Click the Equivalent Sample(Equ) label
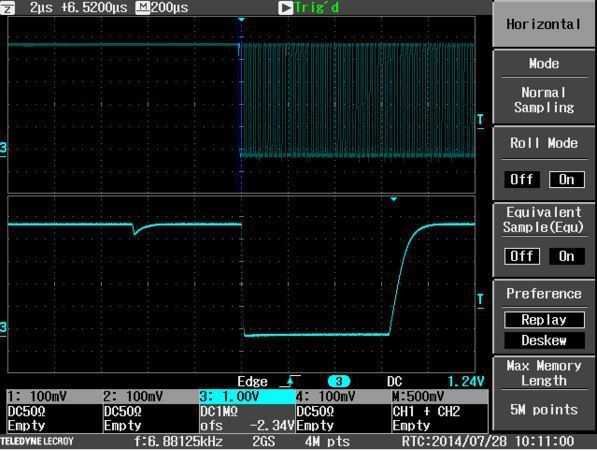Image resolution: width=597 pixels, height=451 pixels. tap(543, 220)
